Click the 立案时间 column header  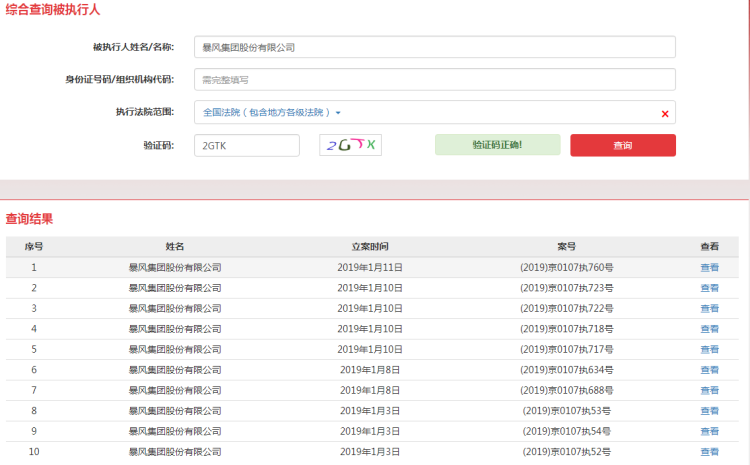[370, 246]
